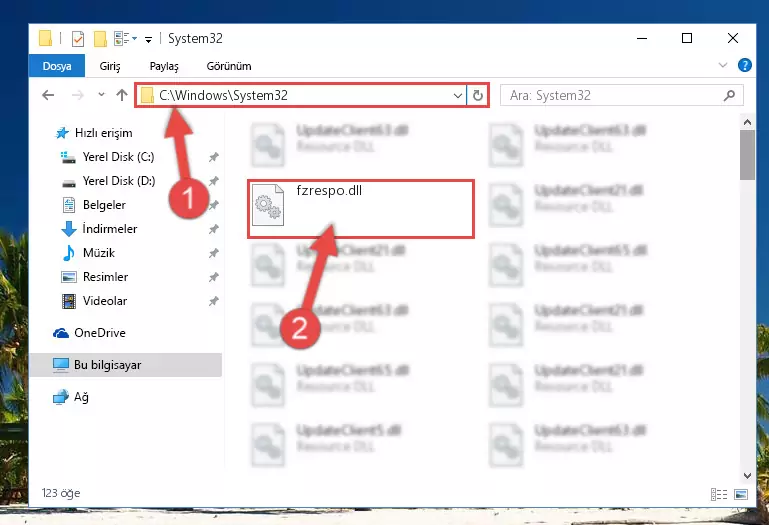The height and width of the screenshot is (525, 769).
Task: Close the System32 window
Action: (732, 38)
